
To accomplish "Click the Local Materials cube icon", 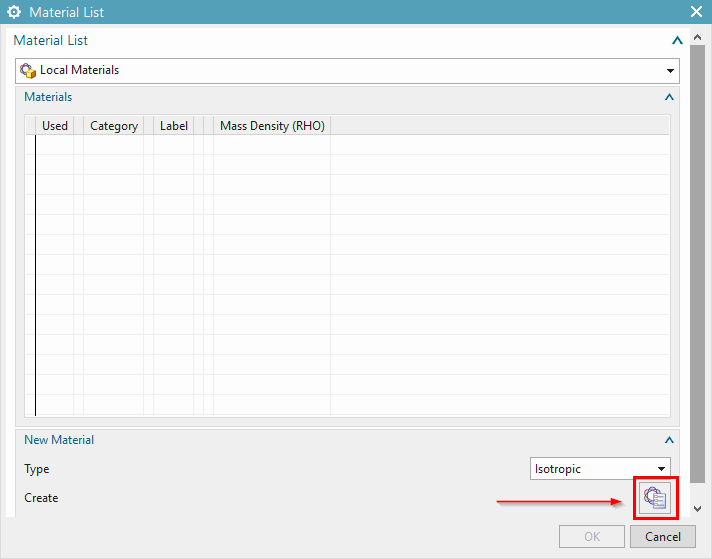I will click(x=28, y=70).
